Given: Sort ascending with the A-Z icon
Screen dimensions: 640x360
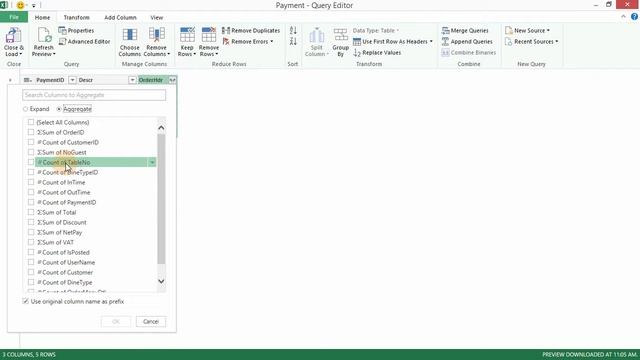Looking at the screenshot, I should click(293, 30).
